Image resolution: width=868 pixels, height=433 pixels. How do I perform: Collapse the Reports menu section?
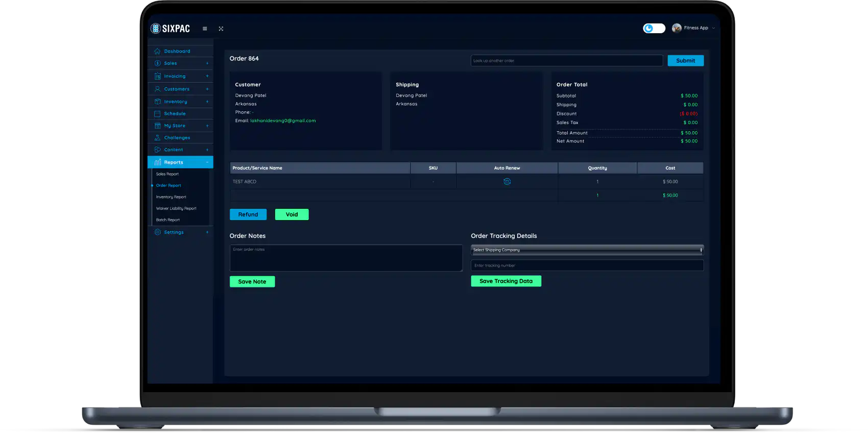[207, 162]
